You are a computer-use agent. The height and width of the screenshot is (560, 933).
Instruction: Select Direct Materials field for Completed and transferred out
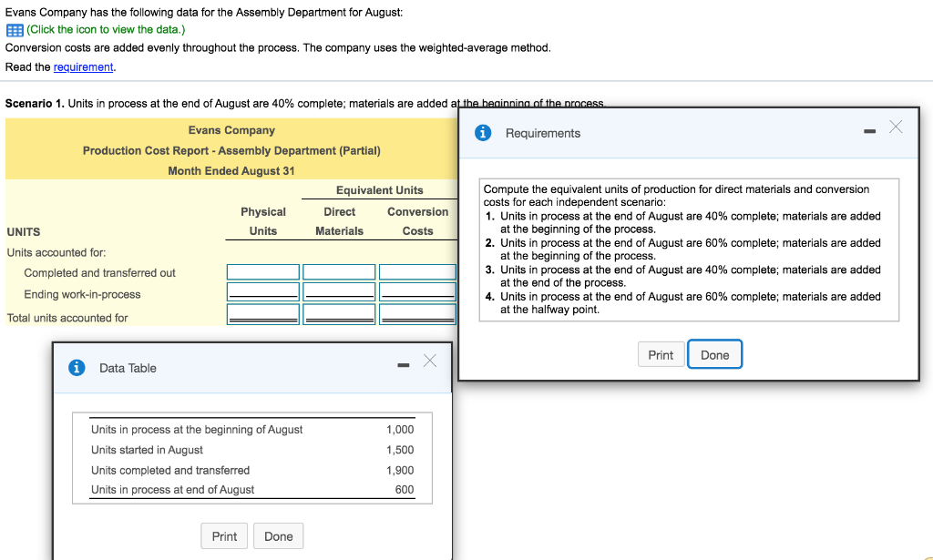tap(339, 271)
